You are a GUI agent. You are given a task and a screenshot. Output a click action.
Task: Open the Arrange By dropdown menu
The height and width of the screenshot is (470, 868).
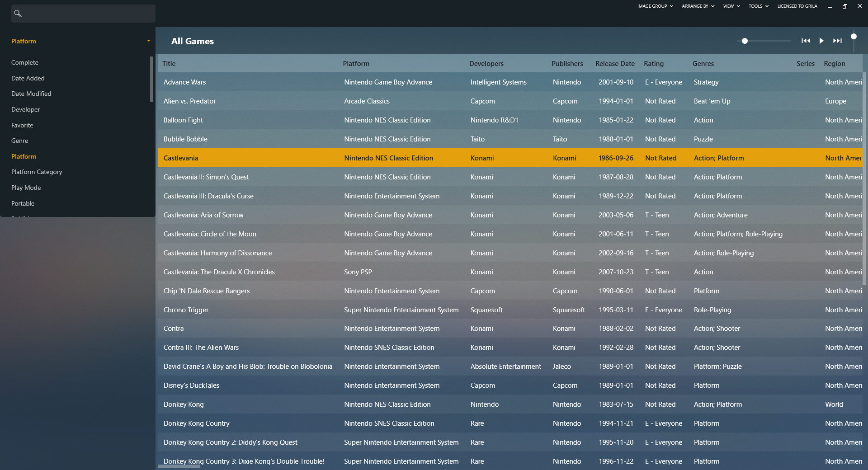click(698, 6)
